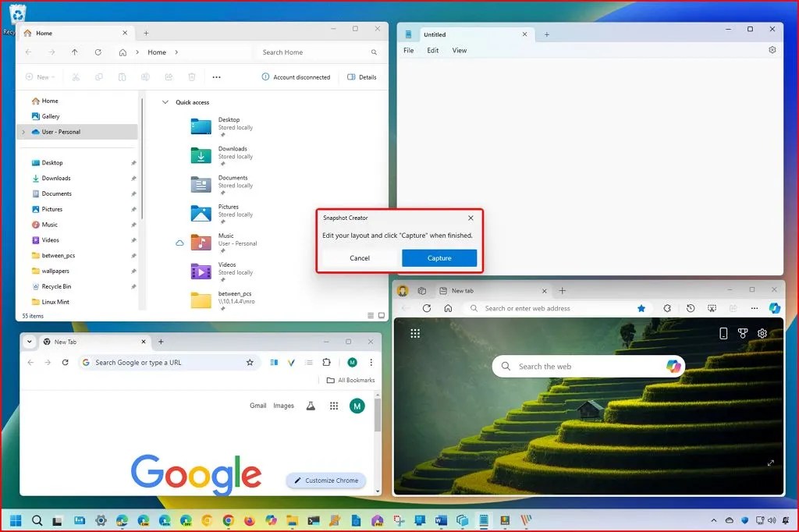Open a new tab in Chrome
Image resolution: width=799 pixels, height=532 pixels.
pyautogui.click(x=161, y=342)
